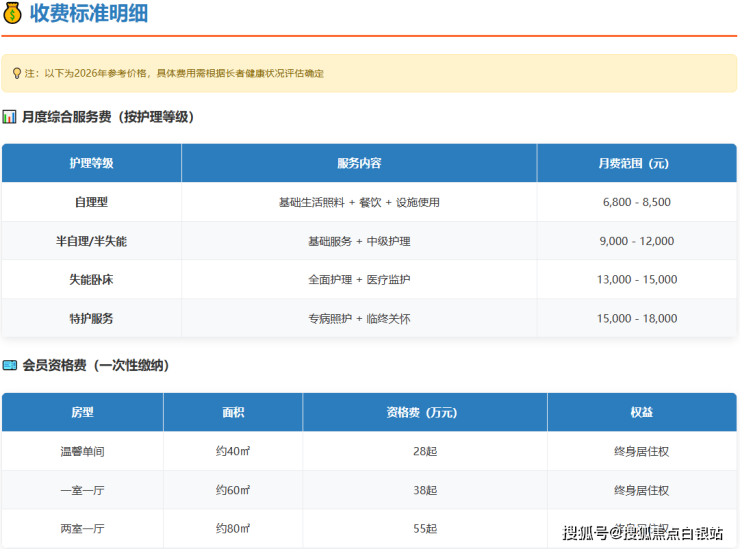Viewport: 740px width, 549px height.
Task: Click the 38起 membership fee cell
Action: click(x=424, y=490)
